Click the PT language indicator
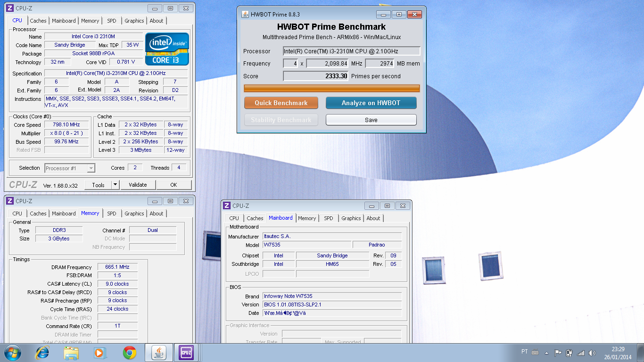The height and width of the screenshot is (362, 644). [x=525, y=352]
